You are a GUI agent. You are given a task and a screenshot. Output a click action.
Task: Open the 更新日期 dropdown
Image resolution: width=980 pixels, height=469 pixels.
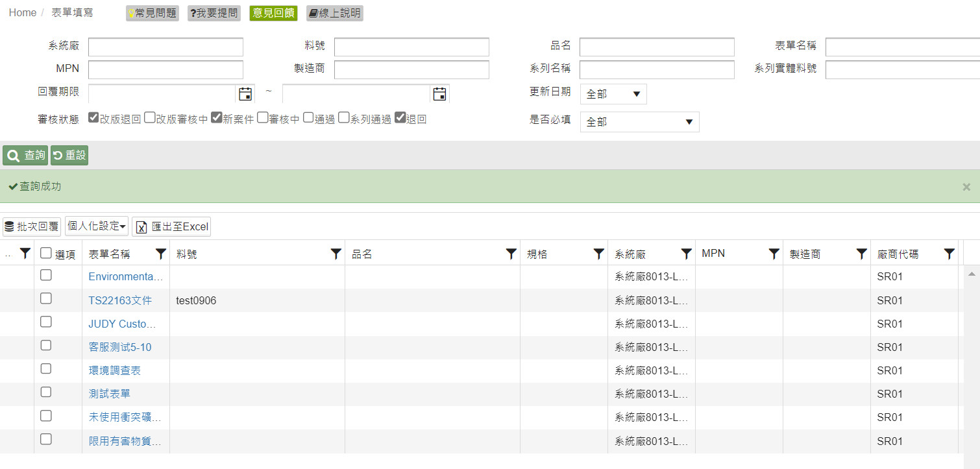(x=613, y=94)
